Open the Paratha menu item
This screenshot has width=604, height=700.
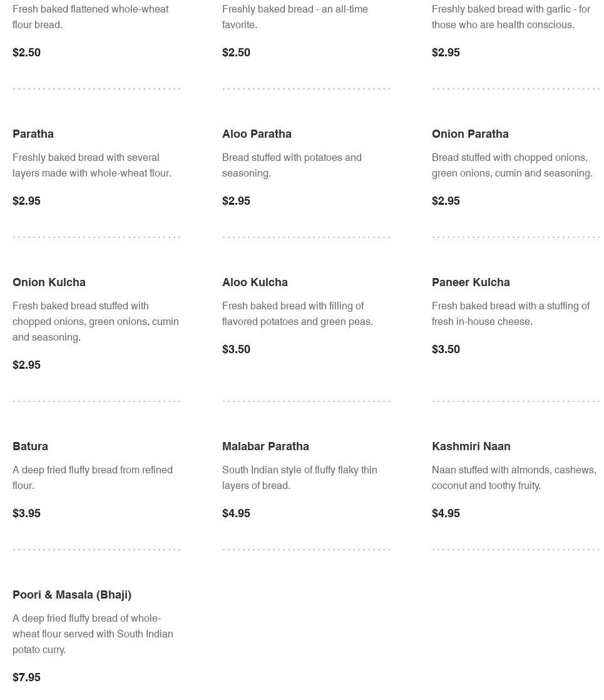pos(33,134)
